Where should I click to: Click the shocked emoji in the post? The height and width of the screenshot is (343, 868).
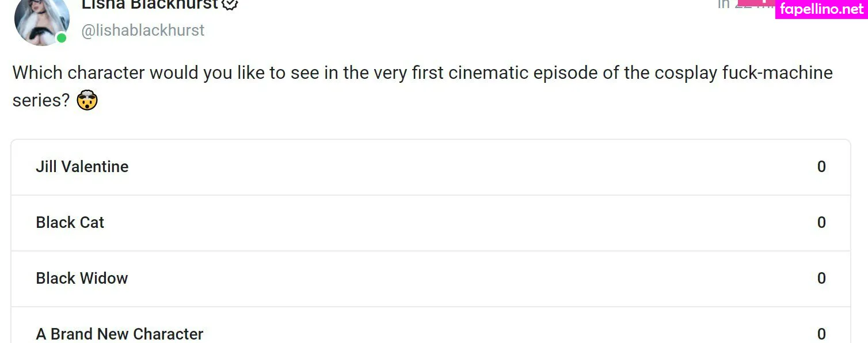(87, 100)
